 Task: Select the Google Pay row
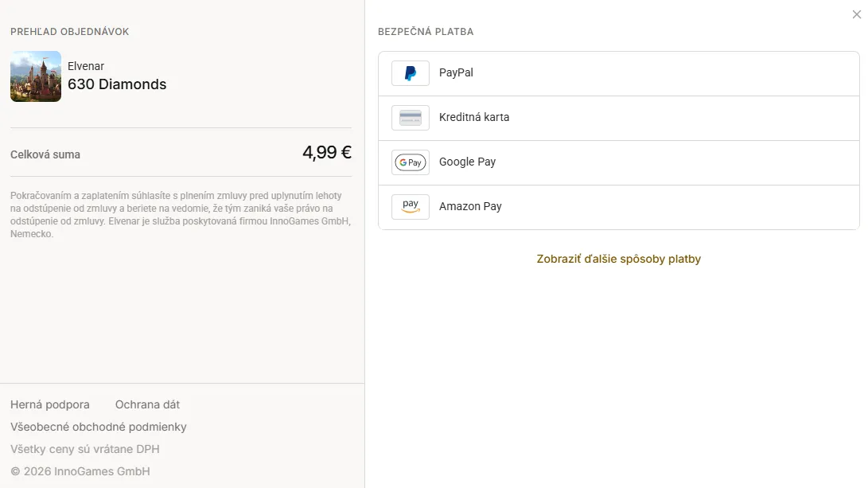618,163
